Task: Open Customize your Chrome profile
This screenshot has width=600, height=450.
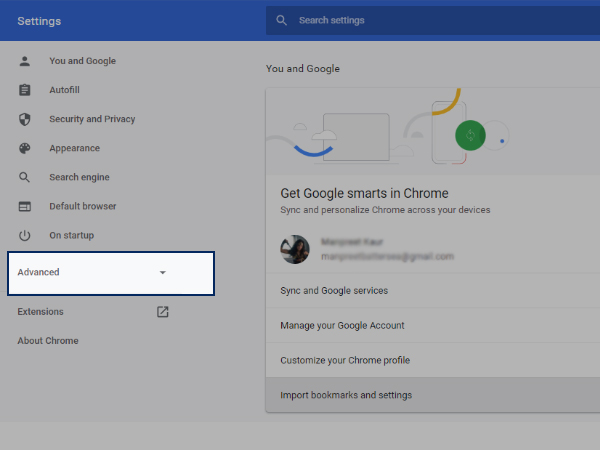Action: point(345,360)
